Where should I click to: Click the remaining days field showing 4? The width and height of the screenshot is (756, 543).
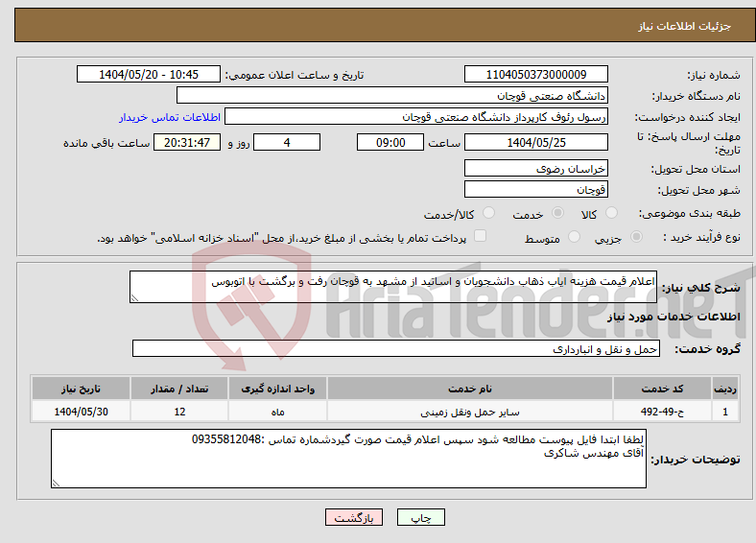[287, 142]
